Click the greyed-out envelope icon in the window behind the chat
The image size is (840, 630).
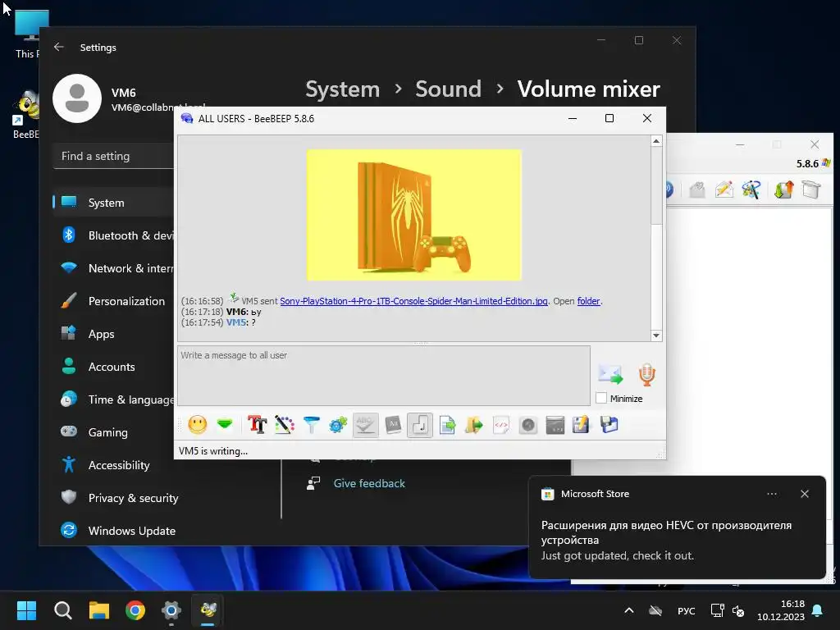pos(697,189)
